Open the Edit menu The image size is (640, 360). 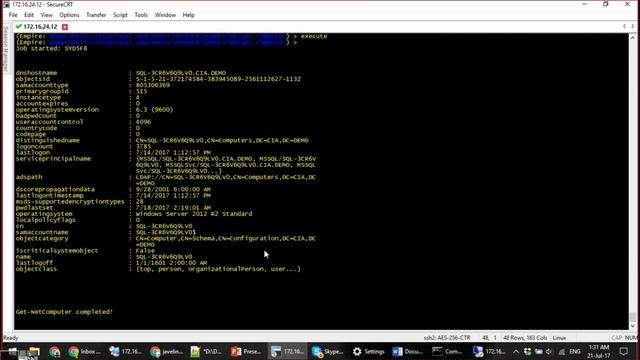[x=29, y=15]
